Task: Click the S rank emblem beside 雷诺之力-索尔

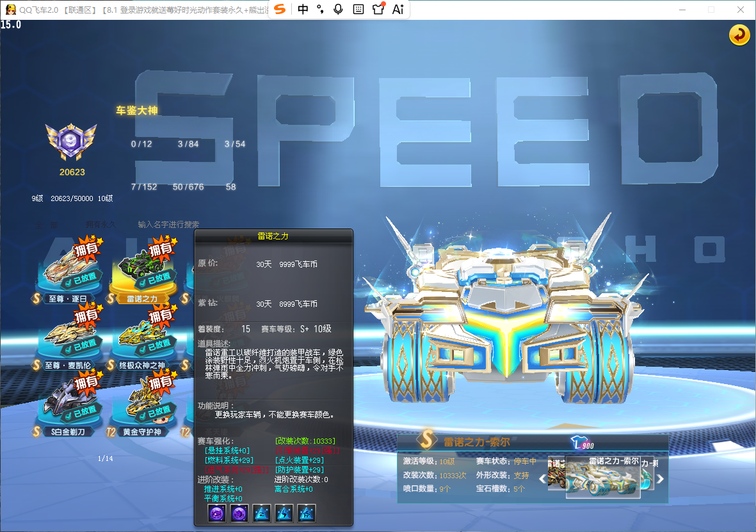Action: (x=427, y=439)
